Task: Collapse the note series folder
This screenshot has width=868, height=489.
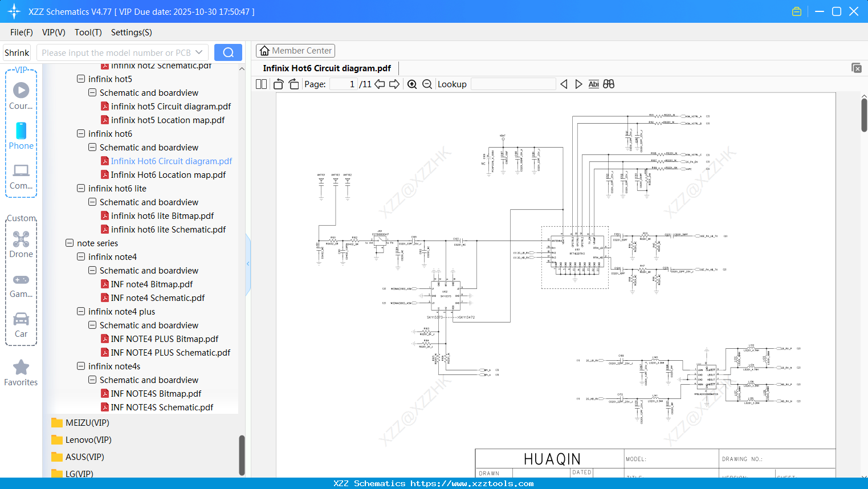Action: [x=70, y=243]
